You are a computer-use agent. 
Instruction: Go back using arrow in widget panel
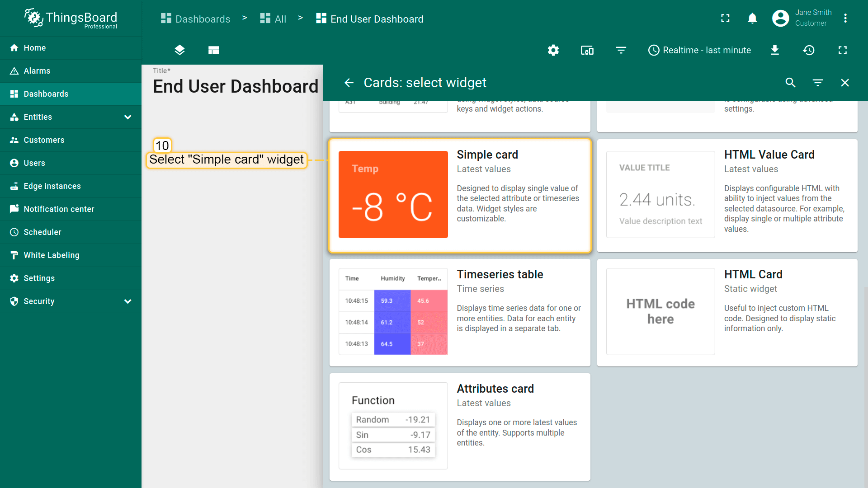349,83
